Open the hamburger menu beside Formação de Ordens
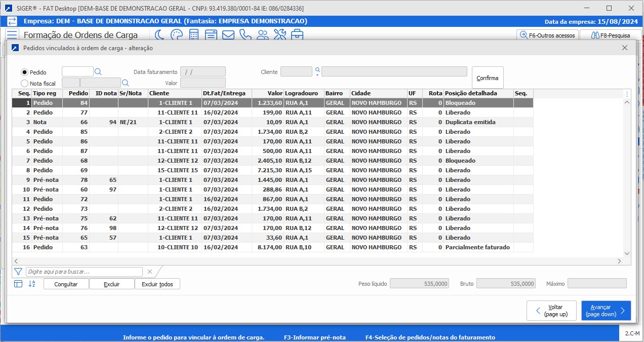 [x=12, y=35]
